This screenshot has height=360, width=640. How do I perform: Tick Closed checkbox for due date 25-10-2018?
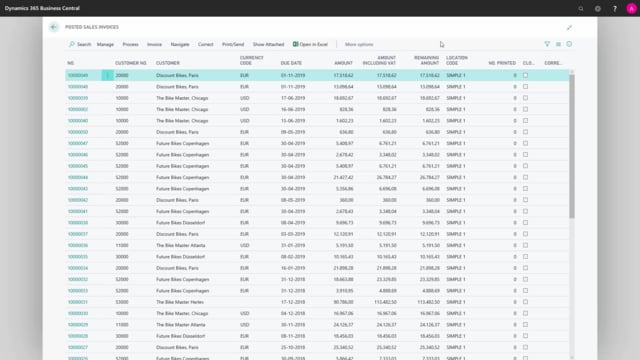(x=525, y=347)
